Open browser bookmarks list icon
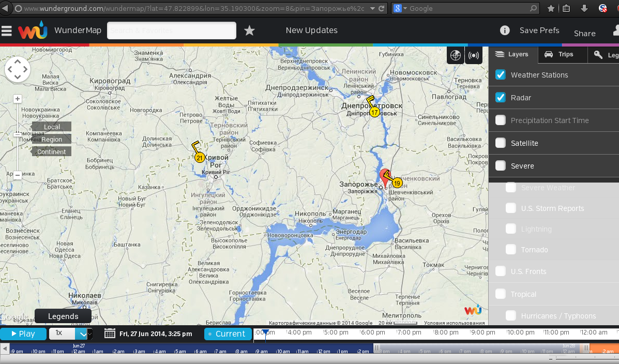The width and height of the screenshot is (619, 364). (566, 8)
